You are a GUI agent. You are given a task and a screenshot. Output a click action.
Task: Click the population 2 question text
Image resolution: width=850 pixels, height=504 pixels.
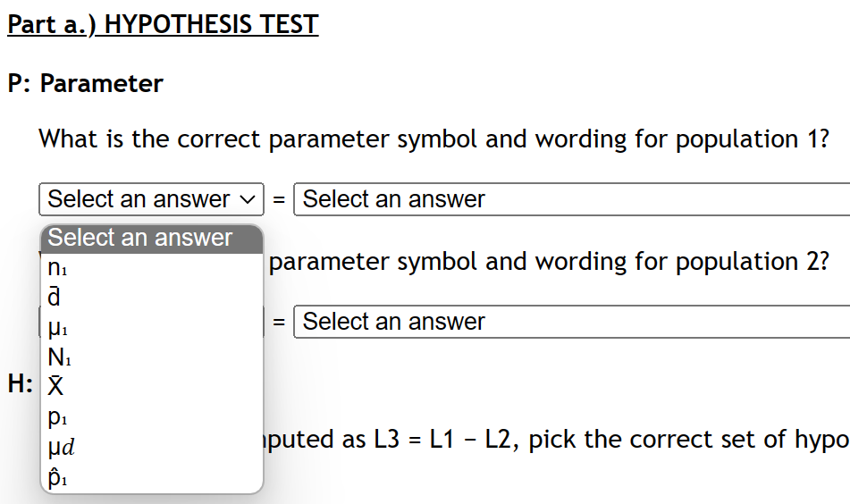click(x=549, y=262)
